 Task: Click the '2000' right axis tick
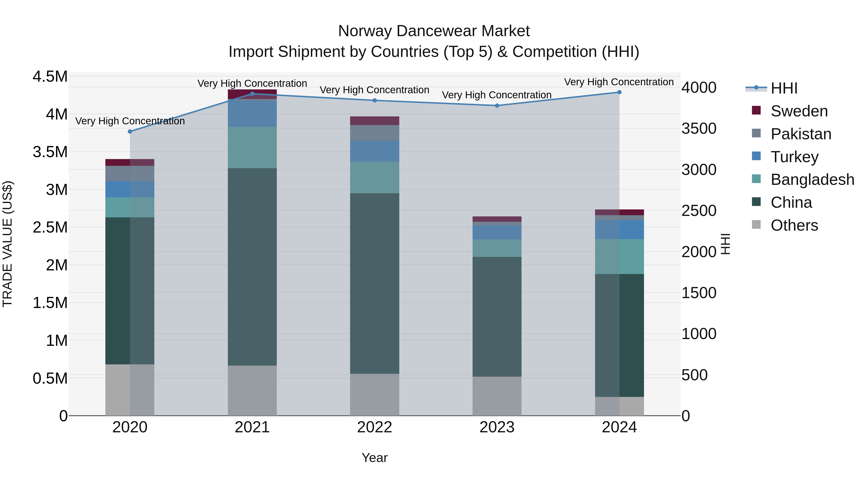pyautogui.click(x=699, y=252)
